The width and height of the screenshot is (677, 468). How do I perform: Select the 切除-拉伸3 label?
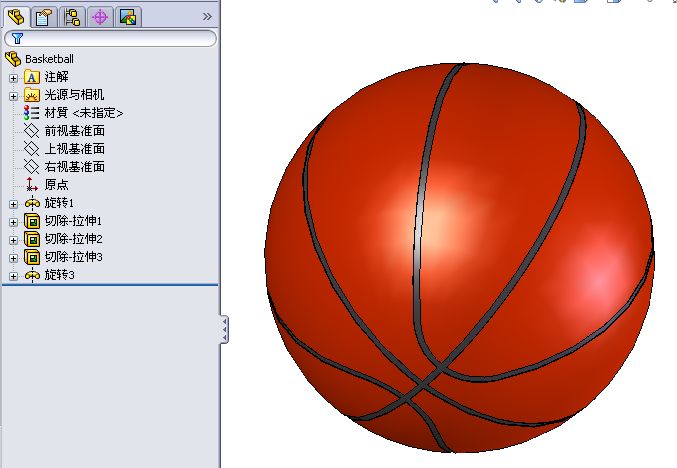point(73,257)
